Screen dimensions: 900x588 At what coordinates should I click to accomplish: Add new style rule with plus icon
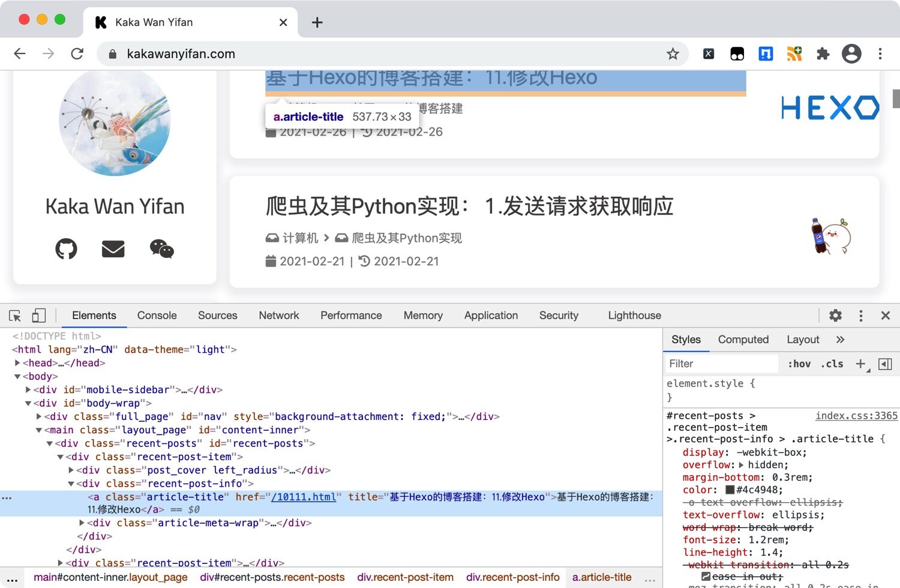pos(860,364)
